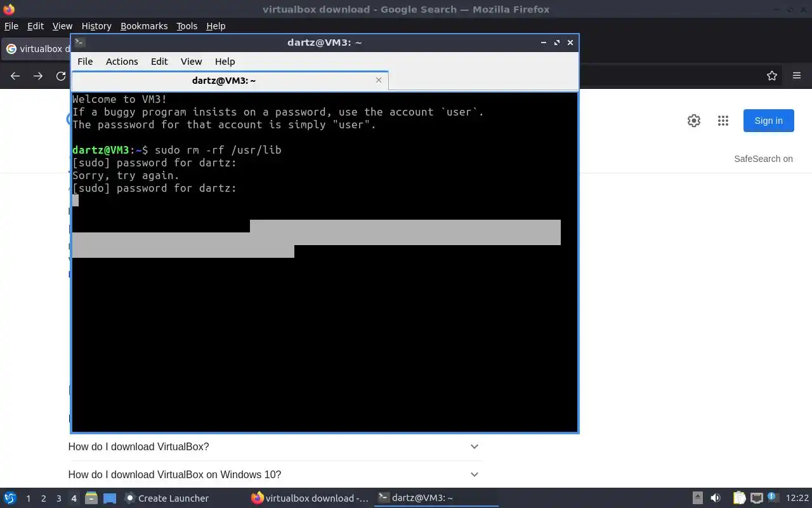Close the terminal window
812x508 pixels.
click(x=570, y=43)
